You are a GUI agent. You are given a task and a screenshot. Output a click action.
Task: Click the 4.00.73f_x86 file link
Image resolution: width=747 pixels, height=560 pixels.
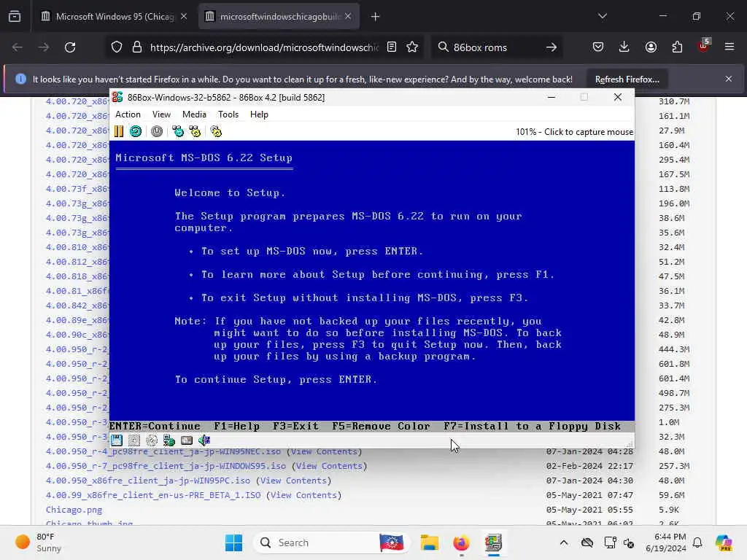point(77,189)
